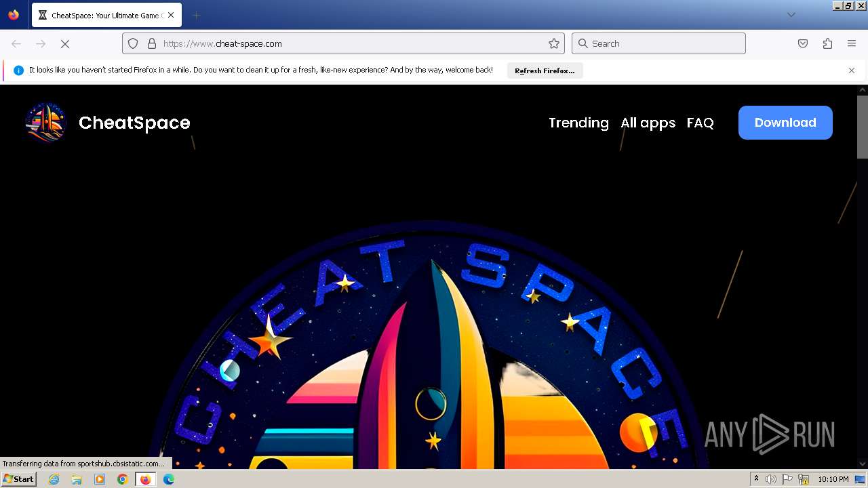868x488 pixels.
Task: Open the All apps nav link
Action: pyautogui.click(x=648, y=123)
